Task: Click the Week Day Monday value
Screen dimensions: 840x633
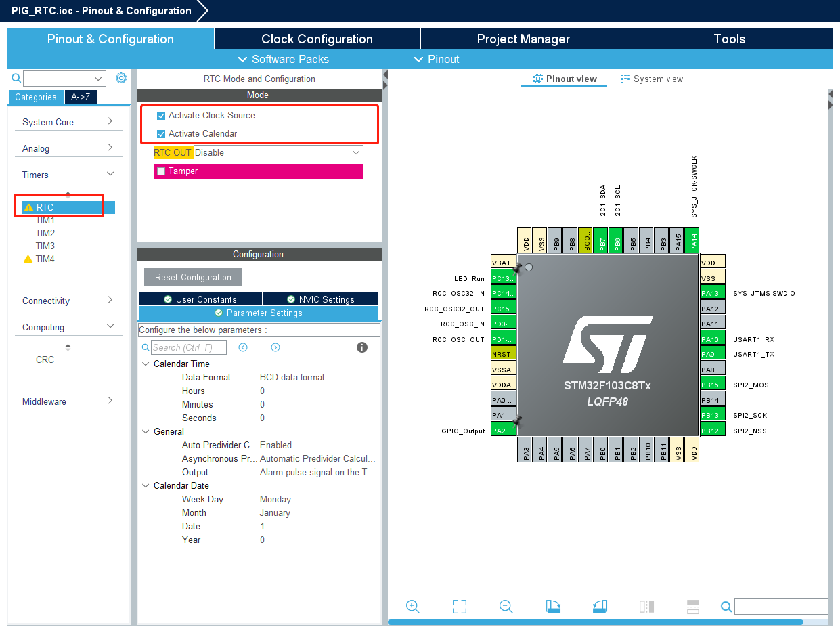Action: (x=275, y=499)
